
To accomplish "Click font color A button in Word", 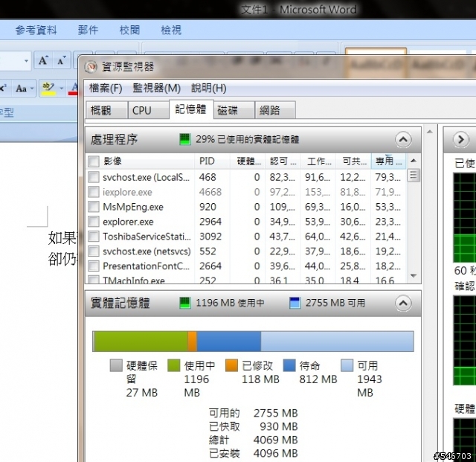I will (x=74, y=89).
